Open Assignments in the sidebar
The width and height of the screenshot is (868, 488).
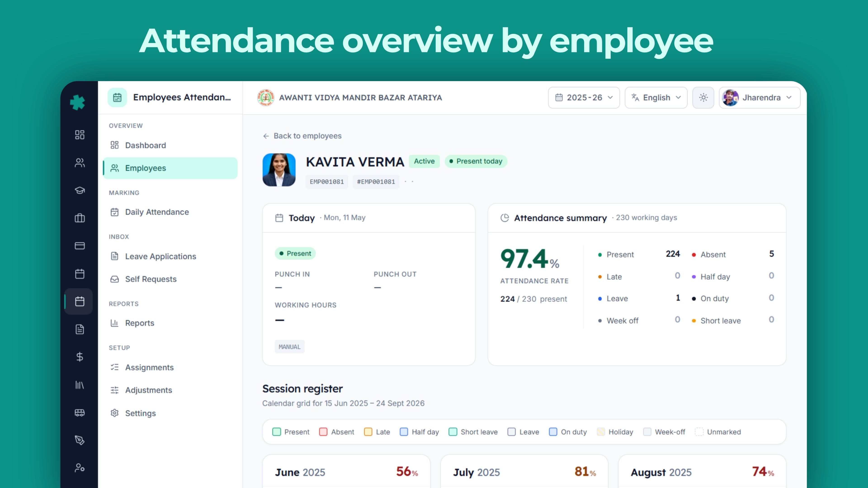tap(170, 367)
